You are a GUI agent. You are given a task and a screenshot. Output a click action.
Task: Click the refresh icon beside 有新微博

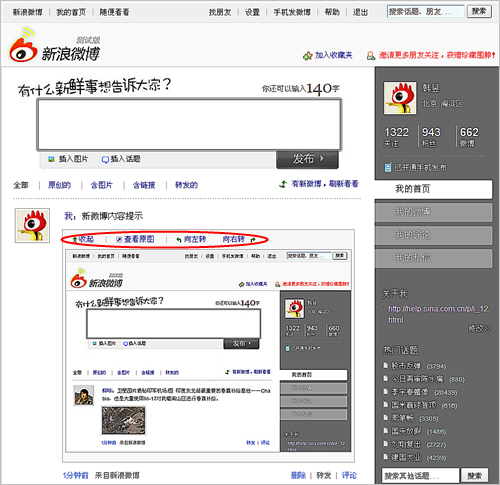tap(283, 184)
